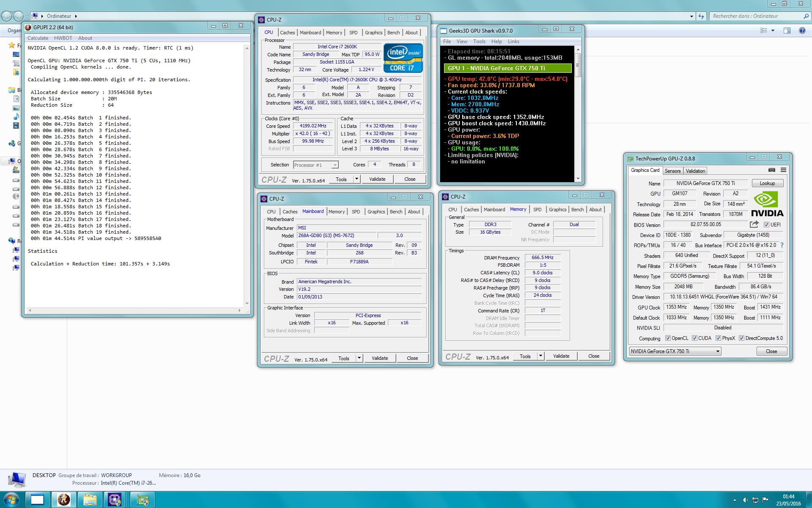Open the Action Center flag icon
Image resolution: width=812 pixels, height=508 pixels.
click(765, 500)
